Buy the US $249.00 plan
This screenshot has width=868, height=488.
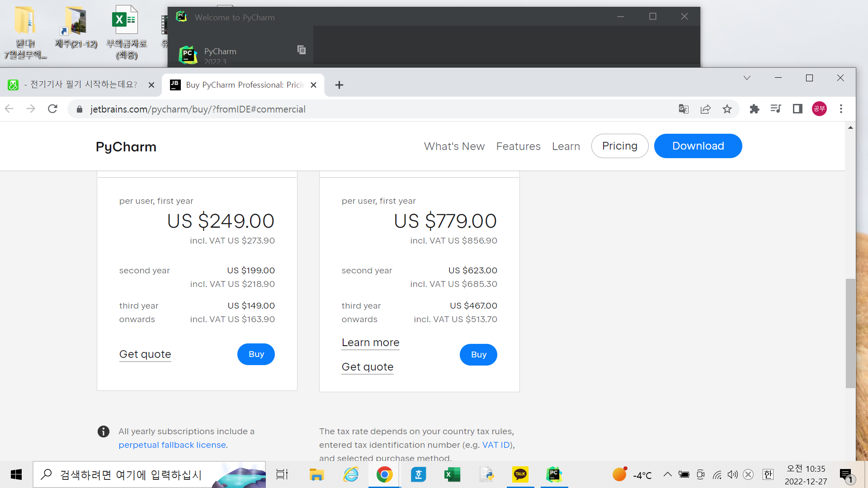pos(256,354)
